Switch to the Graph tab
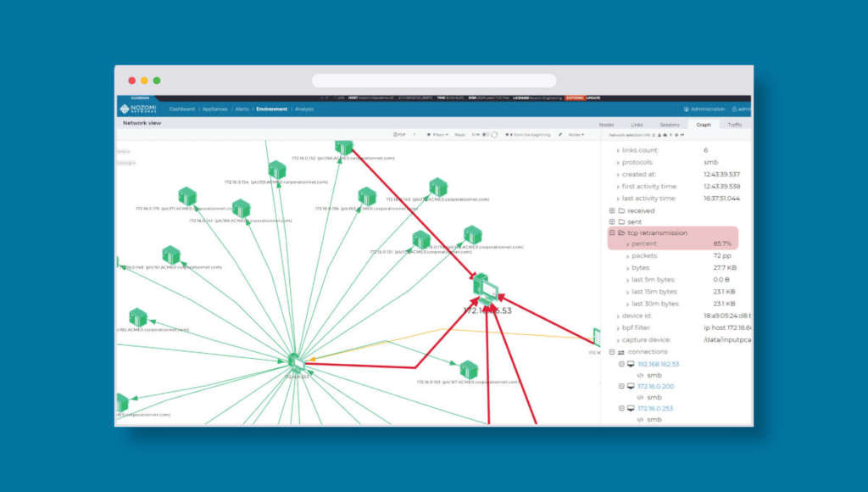The image size is (868, 492). [x=703, y=125]
